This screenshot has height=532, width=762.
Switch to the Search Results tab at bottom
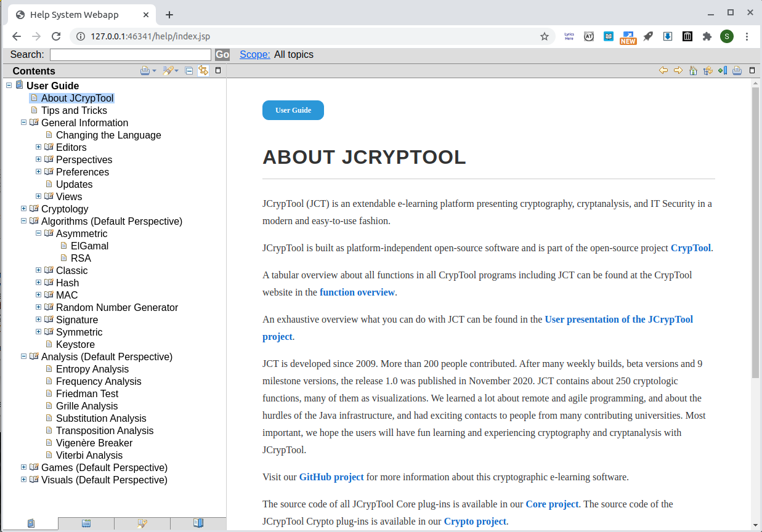142,523
